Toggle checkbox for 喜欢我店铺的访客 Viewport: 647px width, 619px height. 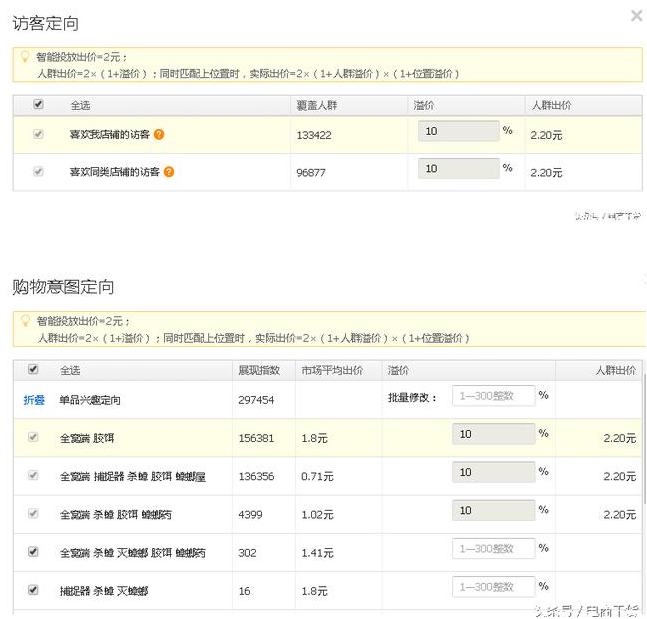point(38,134)
